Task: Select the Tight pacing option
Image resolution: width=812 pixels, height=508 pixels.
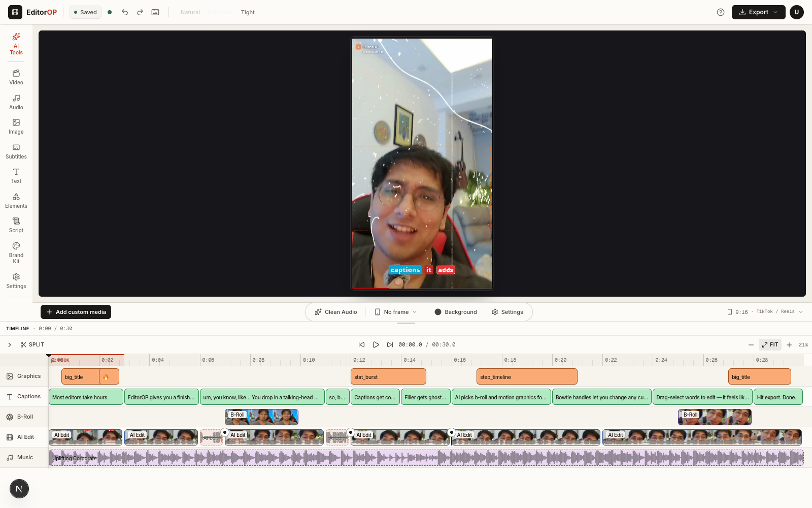Action: [x=248, y=12]
